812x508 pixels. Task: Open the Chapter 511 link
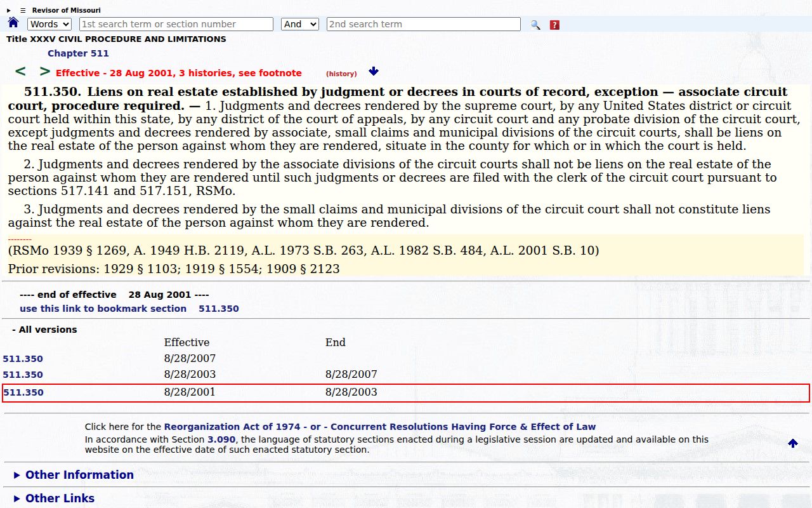coord(78,53)
